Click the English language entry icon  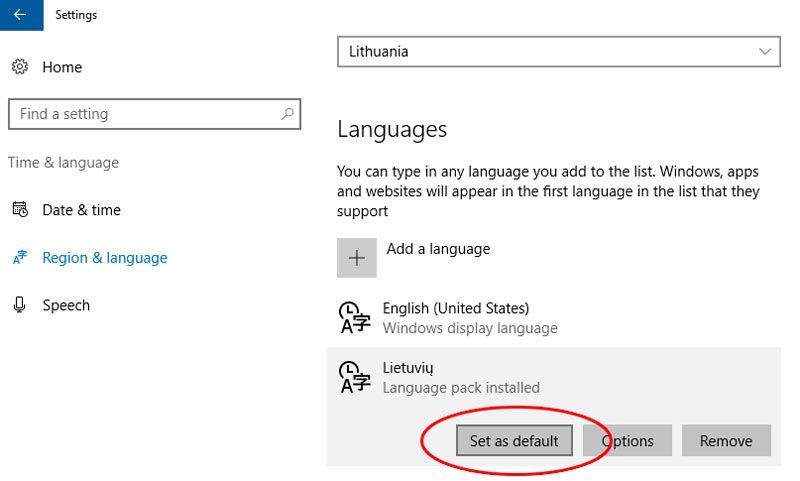(x=355, y=317)
